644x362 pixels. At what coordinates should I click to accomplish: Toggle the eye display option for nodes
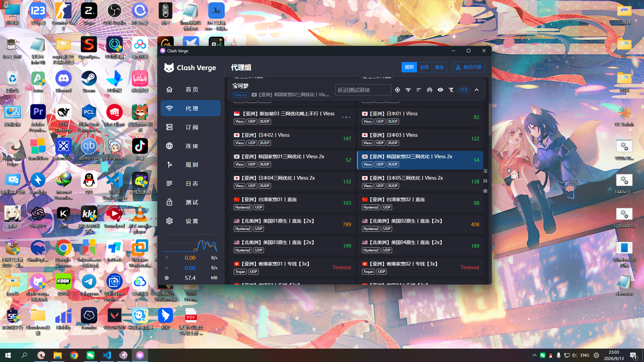click(x=440, y=90)
